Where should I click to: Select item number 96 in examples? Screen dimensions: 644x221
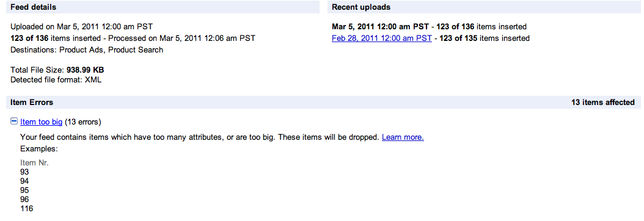point(24,200)
